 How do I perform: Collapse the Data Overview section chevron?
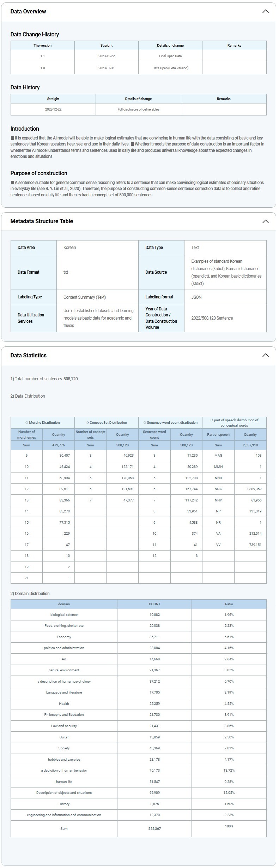click(265, 11)
